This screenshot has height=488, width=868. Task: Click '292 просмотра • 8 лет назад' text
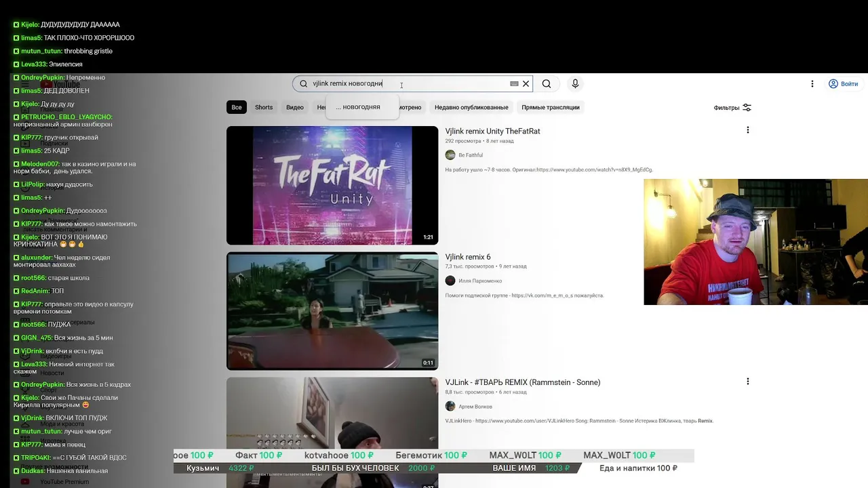coord(479,141)
